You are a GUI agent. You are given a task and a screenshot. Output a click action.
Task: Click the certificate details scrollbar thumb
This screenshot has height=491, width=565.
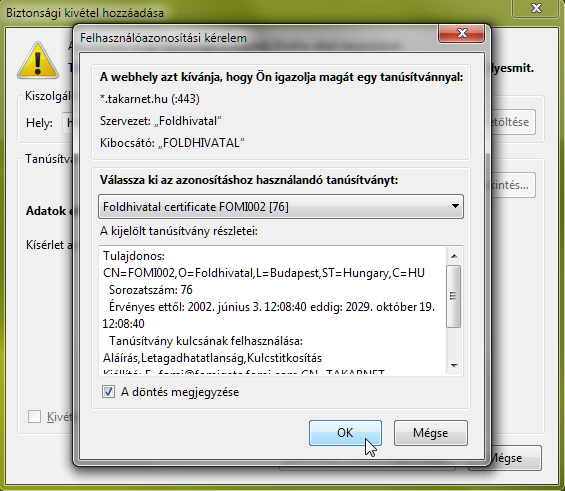coord(454,296)
